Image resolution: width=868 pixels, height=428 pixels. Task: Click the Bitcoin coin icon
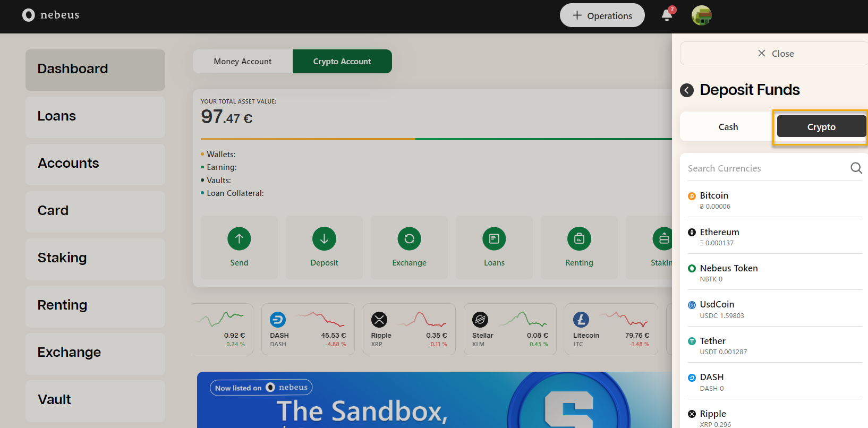coord(692,196)
